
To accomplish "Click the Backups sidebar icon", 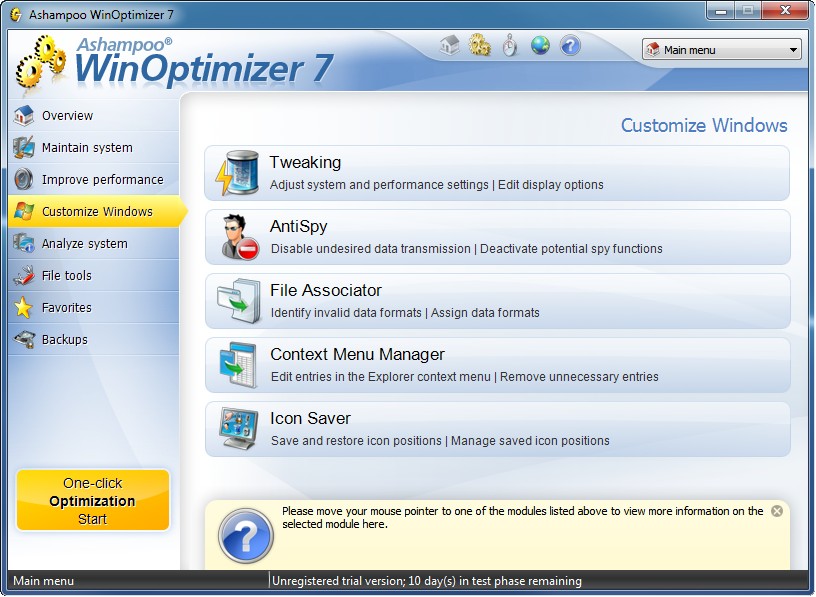I will [24, 339].
